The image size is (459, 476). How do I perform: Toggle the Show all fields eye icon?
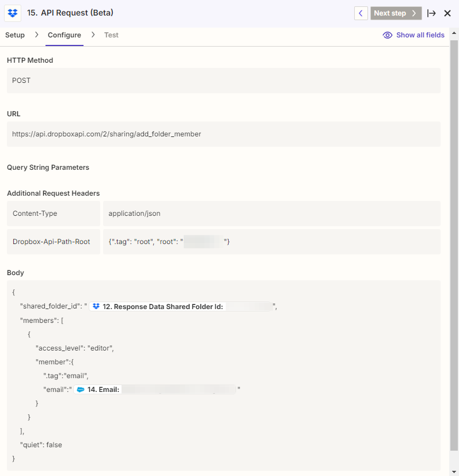pyautogui.click(x=388, y=35)
